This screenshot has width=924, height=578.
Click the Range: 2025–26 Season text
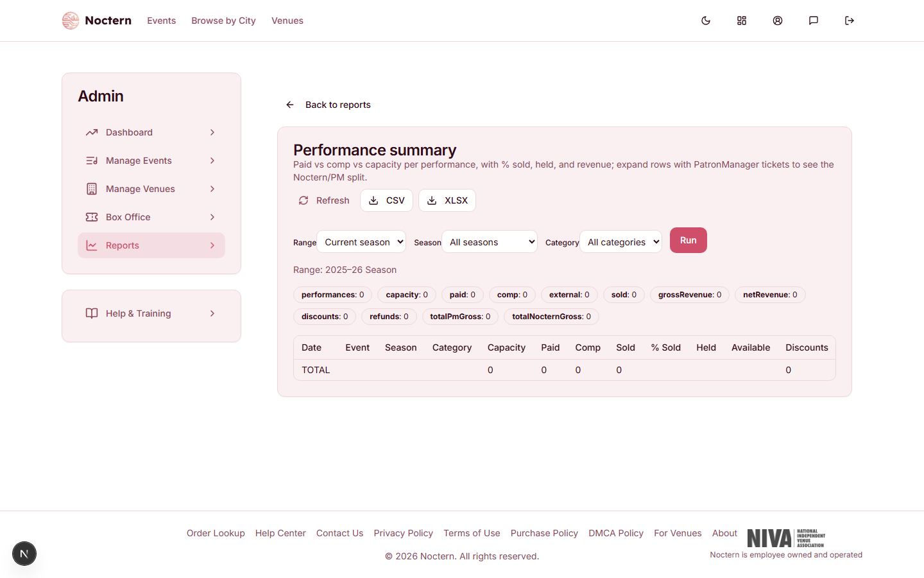point(345,270)
